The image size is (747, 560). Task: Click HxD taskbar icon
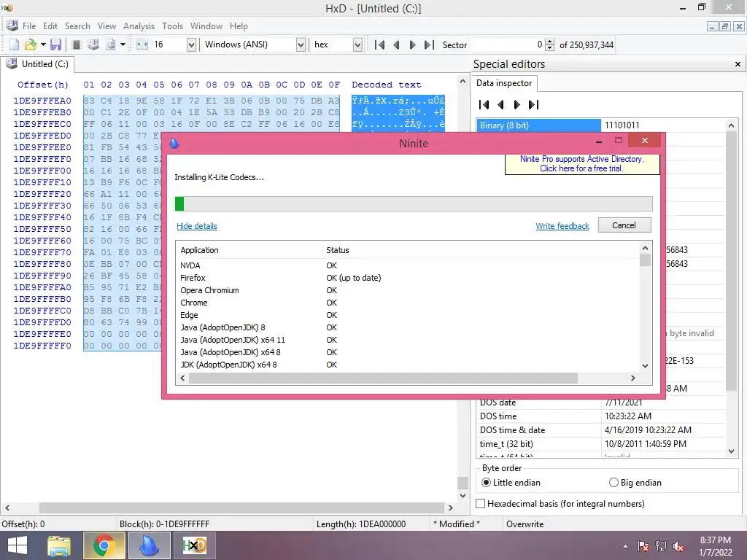tap(194, 545)
